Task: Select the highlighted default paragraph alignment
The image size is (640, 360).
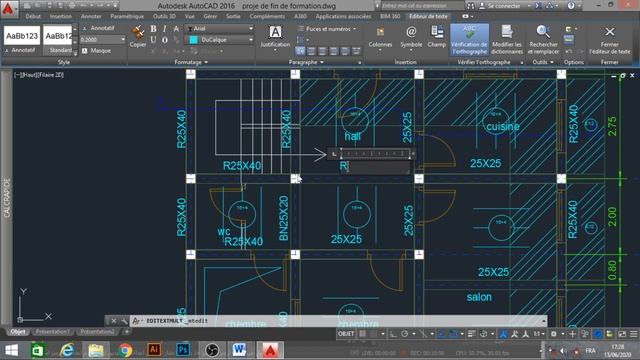Action: pyautogui.click(x=300, y=51)
